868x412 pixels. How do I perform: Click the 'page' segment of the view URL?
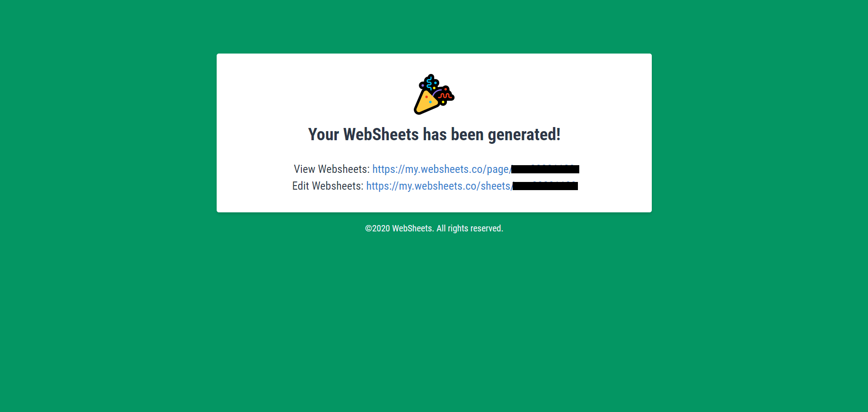[x=498, y=169]
